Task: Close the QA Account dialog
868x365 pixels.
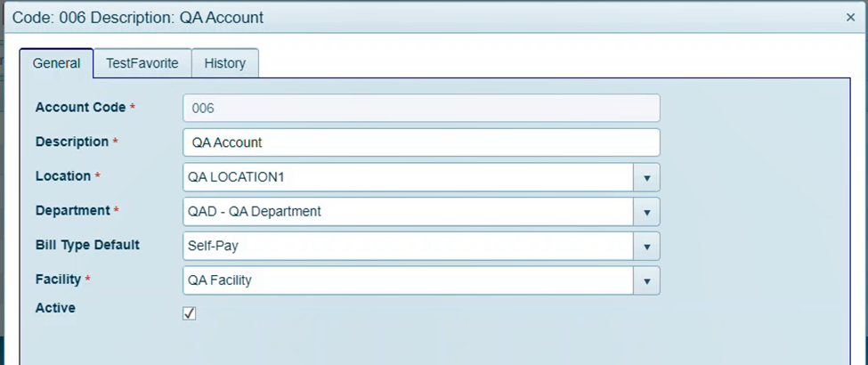Action: coord(850,17)
